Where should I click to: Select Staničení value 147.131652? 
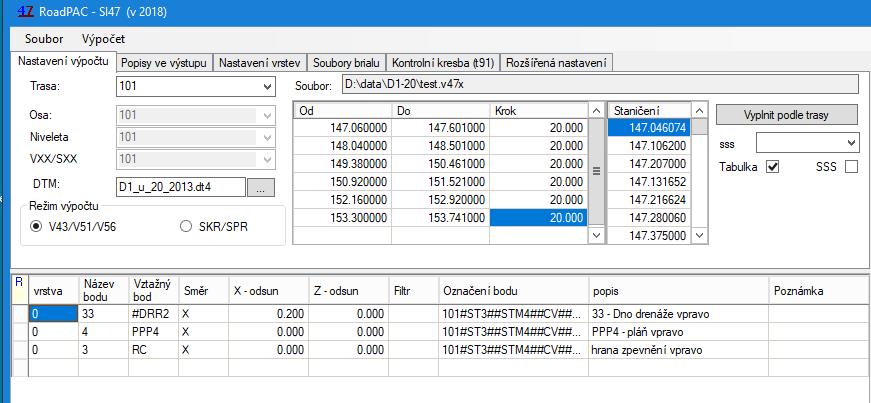coord(649,181)
